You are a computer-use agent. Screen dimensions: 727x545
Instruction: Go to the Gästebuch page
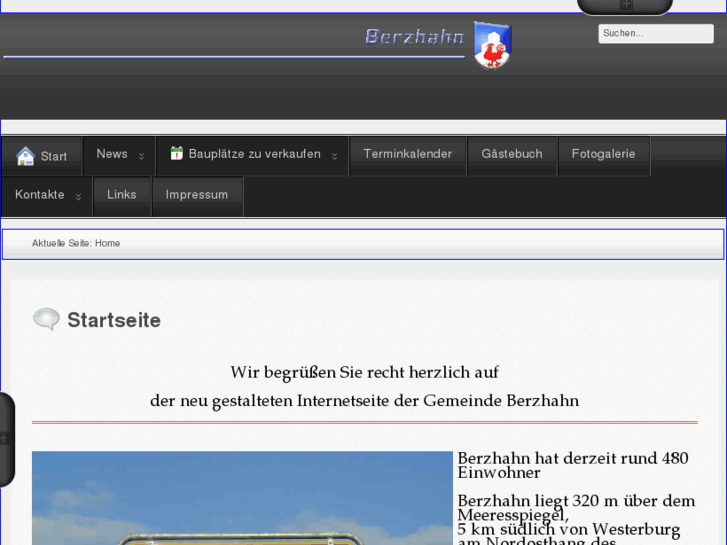point(511,154)
